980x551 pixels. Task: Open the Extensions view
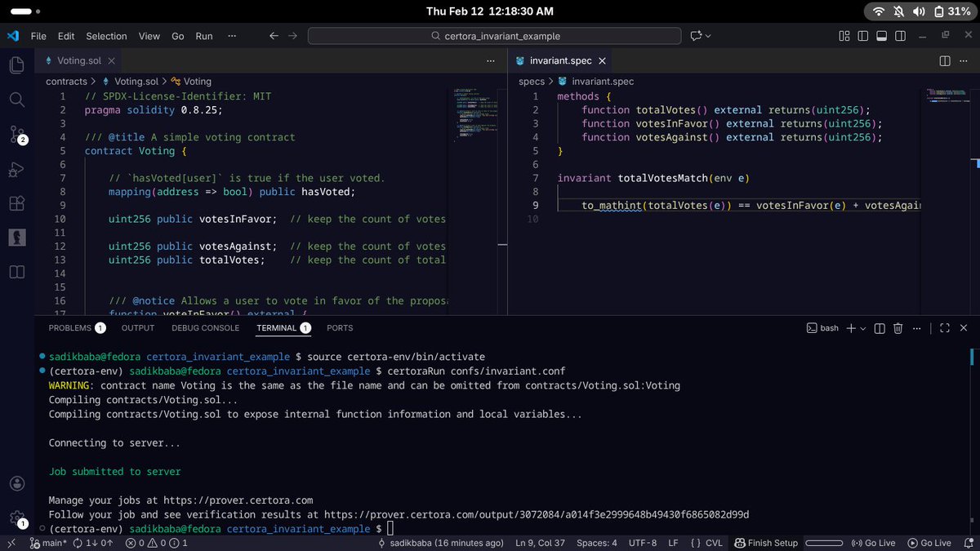point(16,203)
